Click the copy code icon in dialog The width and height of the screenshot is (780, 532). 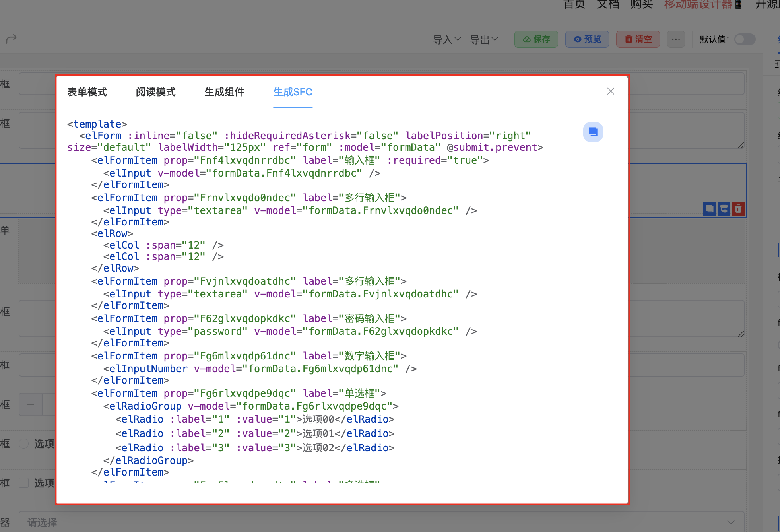click(x=593, y=132)
